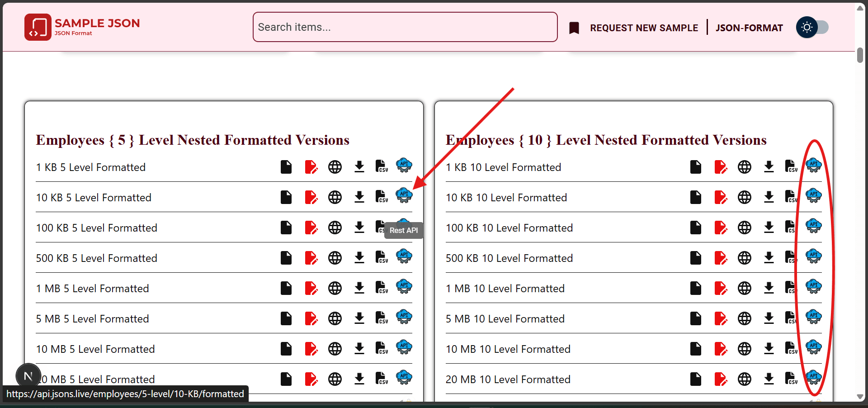The height and width of the screenshot is (408, 868).
Task: Download CSV for 20 MB 10 Level Formatted
Action: tap(791, 379)
